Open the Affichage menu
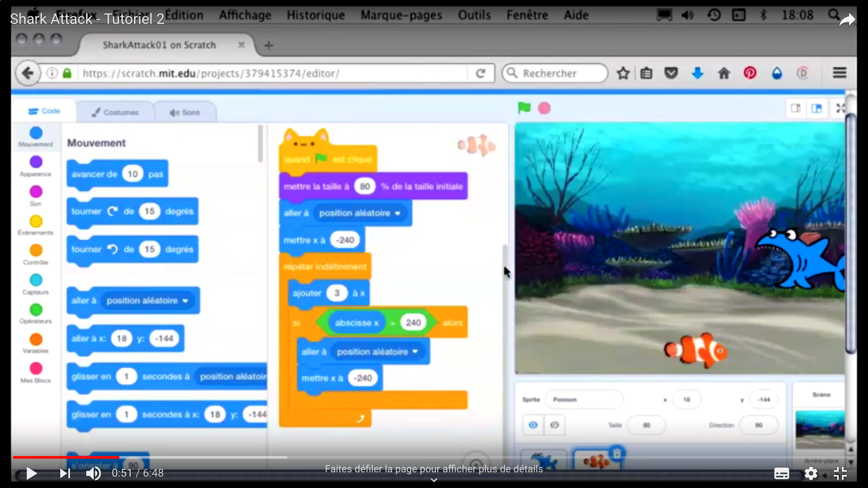 click(x=245, y=15)
